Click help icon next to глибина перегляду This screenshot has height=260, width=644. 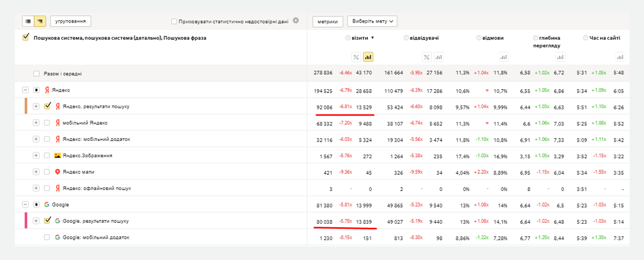535,38
